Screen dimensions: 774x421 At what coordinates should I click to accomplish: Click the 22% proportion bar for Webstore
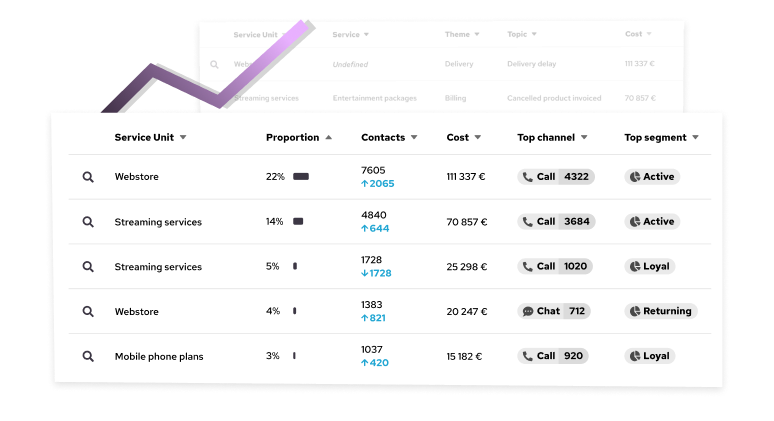tap(301, 177)
